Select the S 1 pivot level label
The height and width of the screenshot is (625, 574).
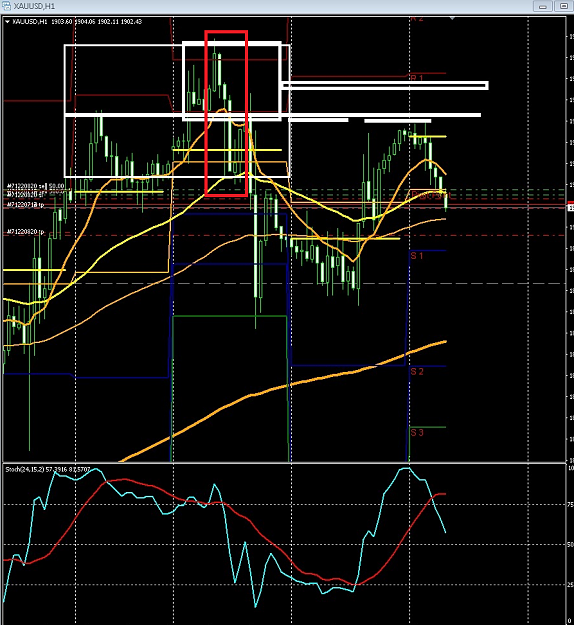[x=417, y=256]
